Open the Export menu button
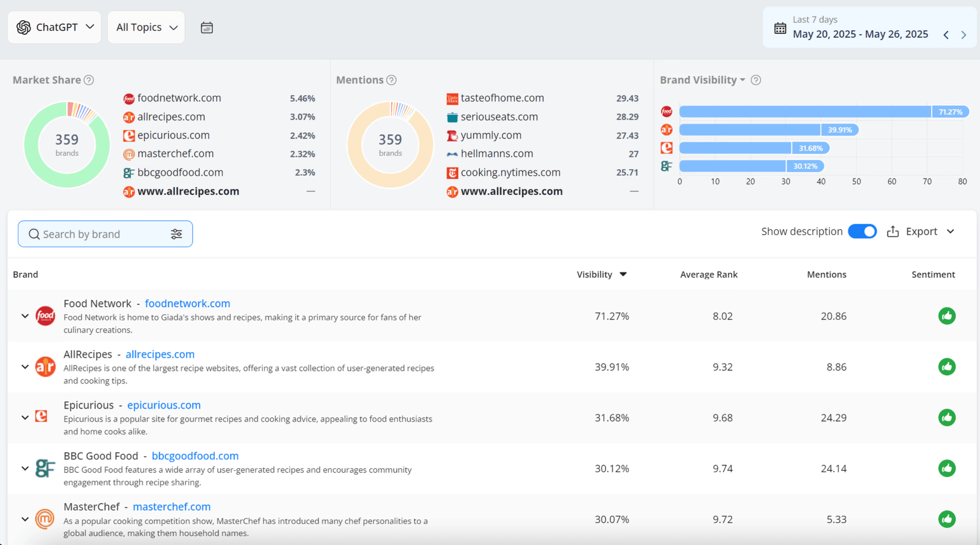The image size is (980, 545). point(921,231)
